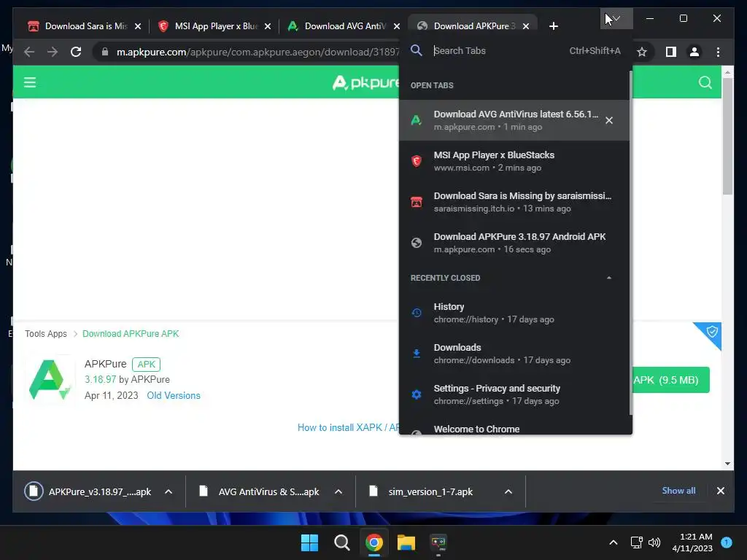The image size is (747, 560).
Task: Open AVG AntiVirus apk downloaded file
Action: pyautogui.click(x=259, y=492)
